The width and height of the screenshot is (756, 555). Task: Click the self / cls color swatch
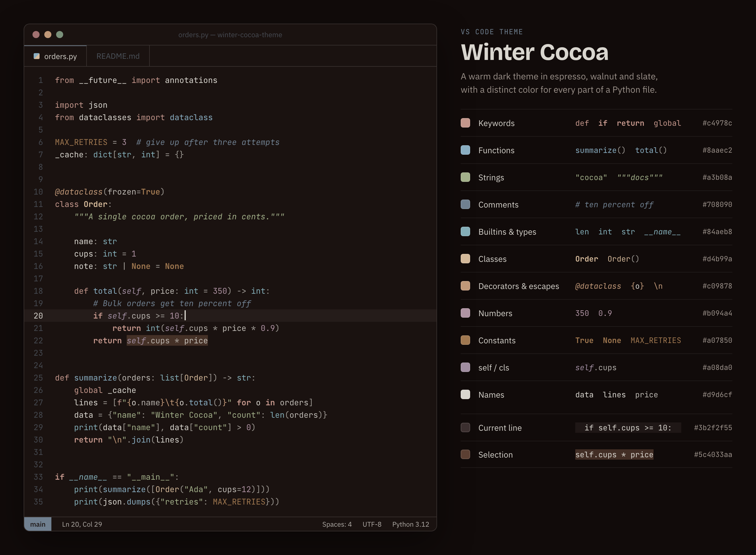pos(465,367)
